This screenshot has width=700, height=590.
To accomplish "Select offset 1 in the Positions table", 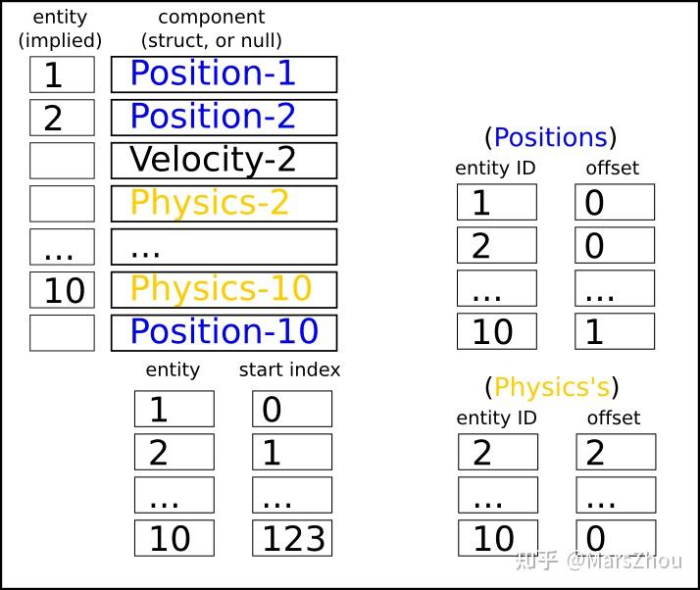I will 615,331.
